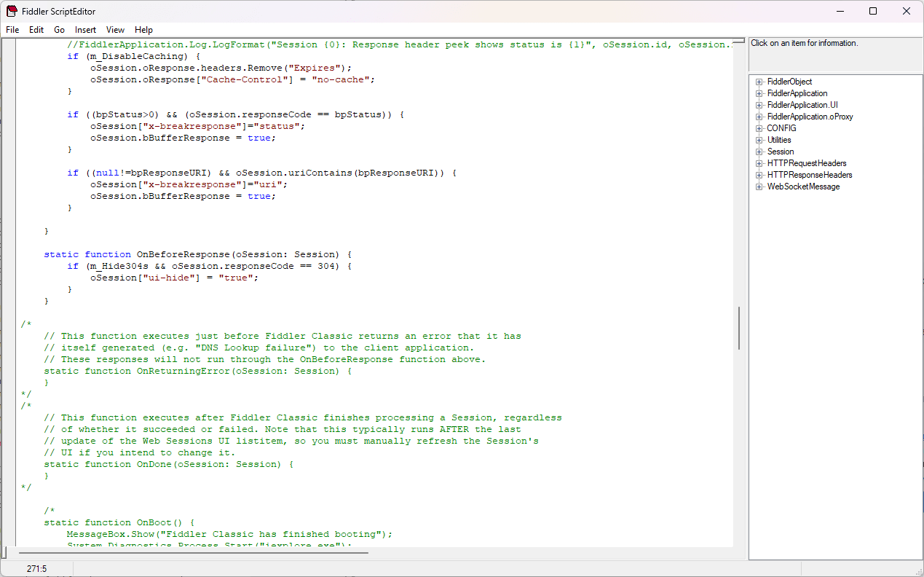
Task: Click on OnReturningError function declaration
Action: coord(198,371)
